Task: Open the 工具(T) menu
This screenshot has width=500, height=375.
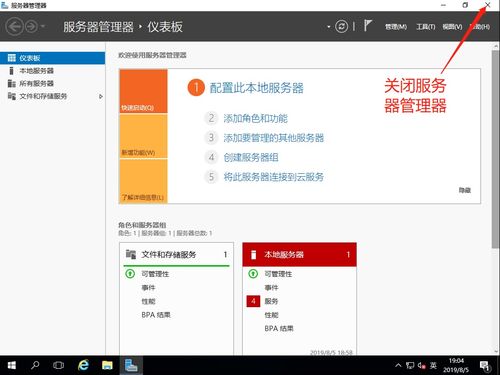Action: click(x=426, y=27)
